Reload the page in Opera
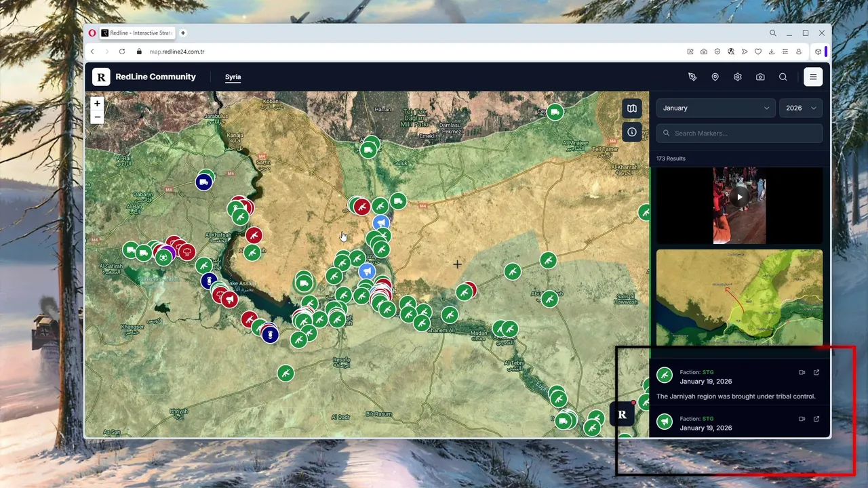 pos(122,52)
